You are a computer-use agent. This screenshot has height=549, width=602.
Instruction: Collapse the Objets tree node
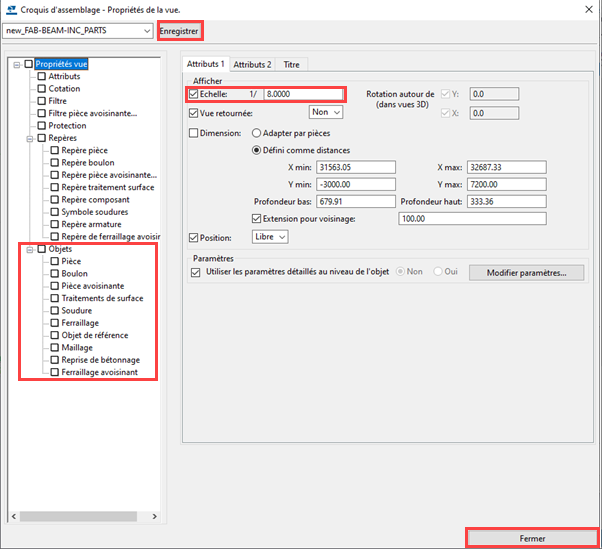point(29,249)
